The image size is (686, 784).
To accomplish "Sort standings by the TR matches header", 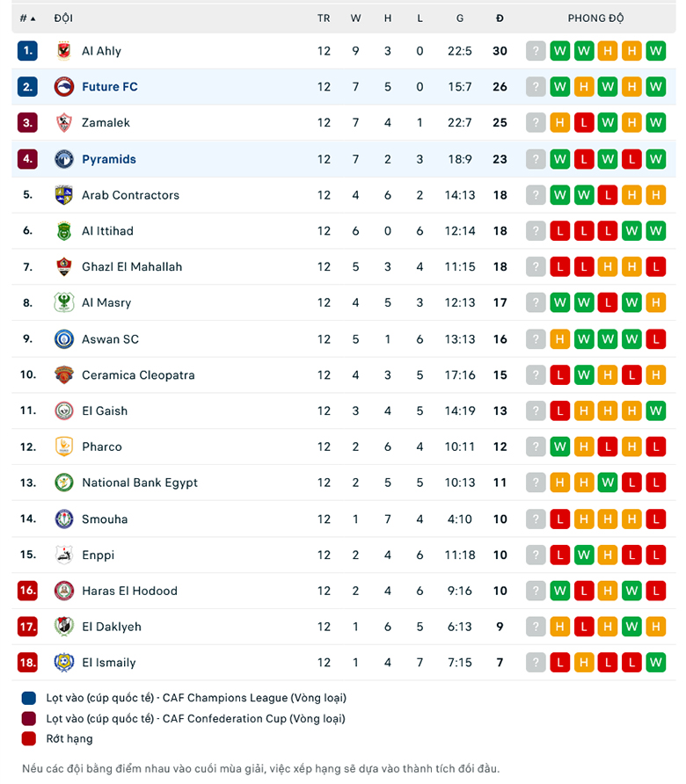I will [x=324, y=18].
